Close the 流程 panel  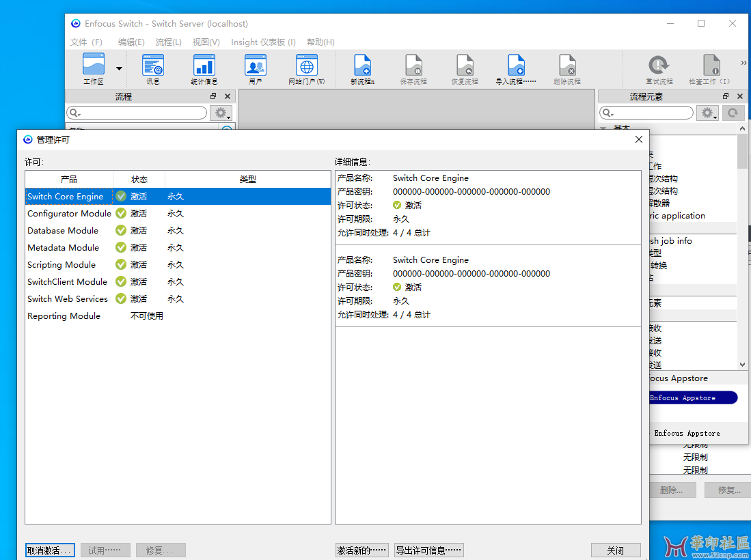(228, 96)
